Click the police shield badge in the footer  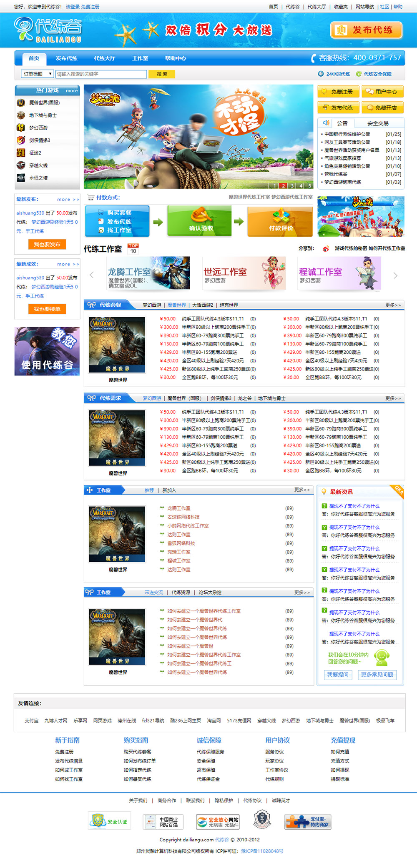(x=262, y=820)
